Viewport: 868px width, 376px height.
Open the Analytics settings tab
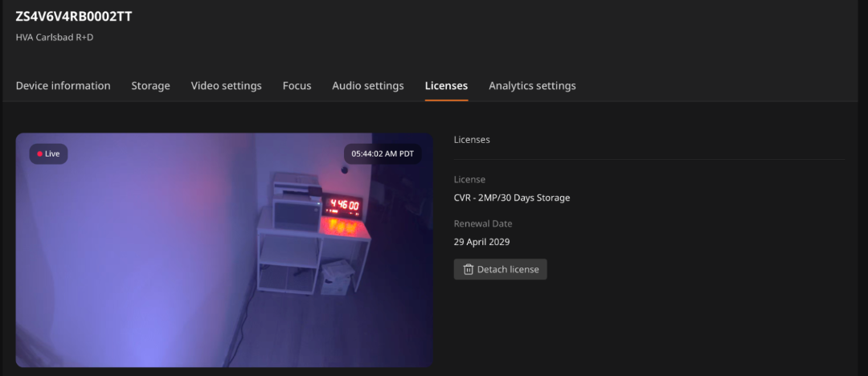(x=533, y=86)
